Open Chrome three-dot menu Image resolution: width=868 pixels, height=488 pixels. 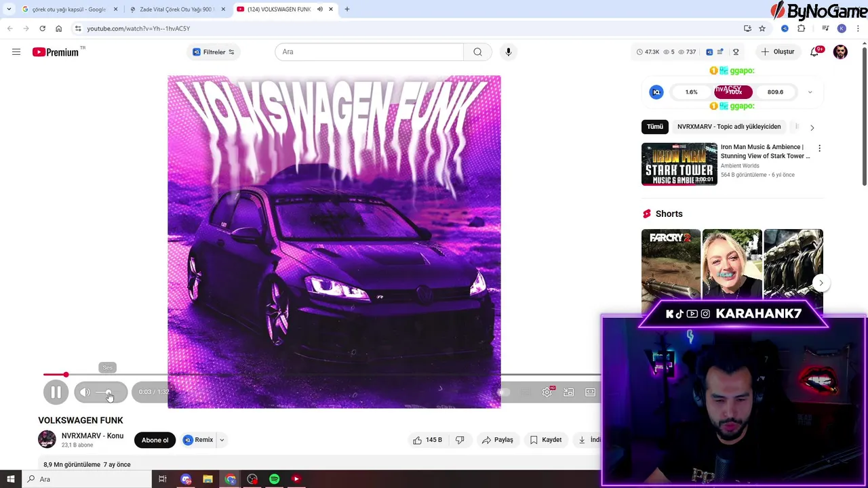[859, 28]
